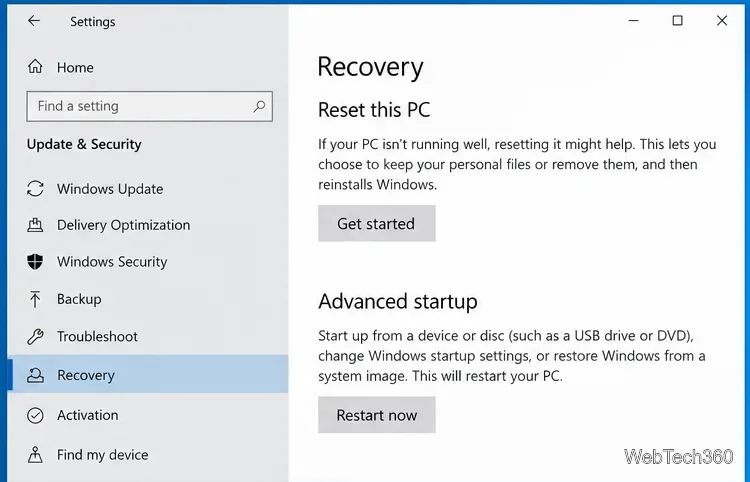
Task: Select Troubleshoot from the sidebar
Action: click(x=97, y=337)
